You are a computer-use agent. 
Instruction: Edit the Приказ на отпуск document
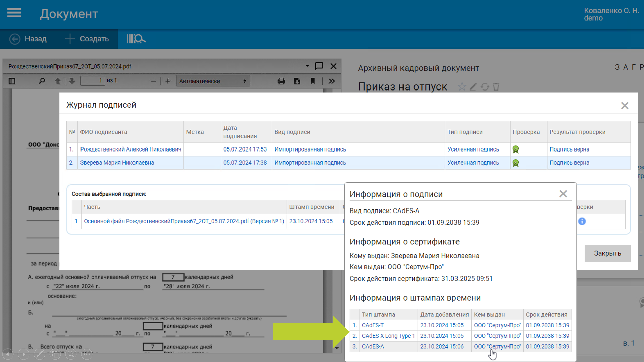point(473,87)
